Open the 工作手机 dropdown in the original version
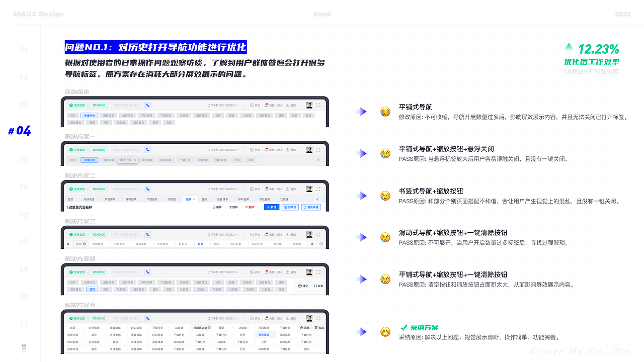The width and height of the screenshot is (644, 362). pyautogui.click(x=223, y=106)
